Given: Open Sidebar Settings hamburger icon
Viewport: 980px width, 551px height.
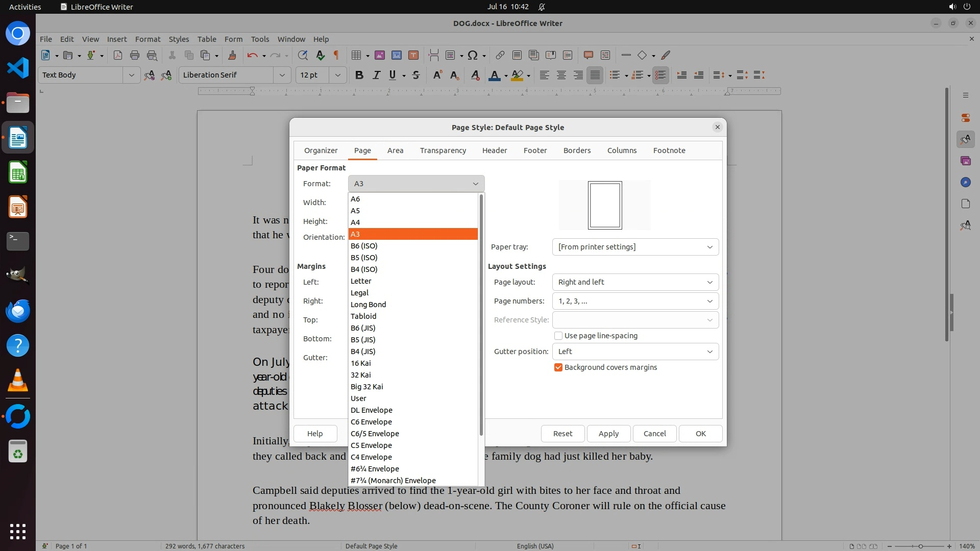Looking at the screenshot, I should tap(965, 95).
